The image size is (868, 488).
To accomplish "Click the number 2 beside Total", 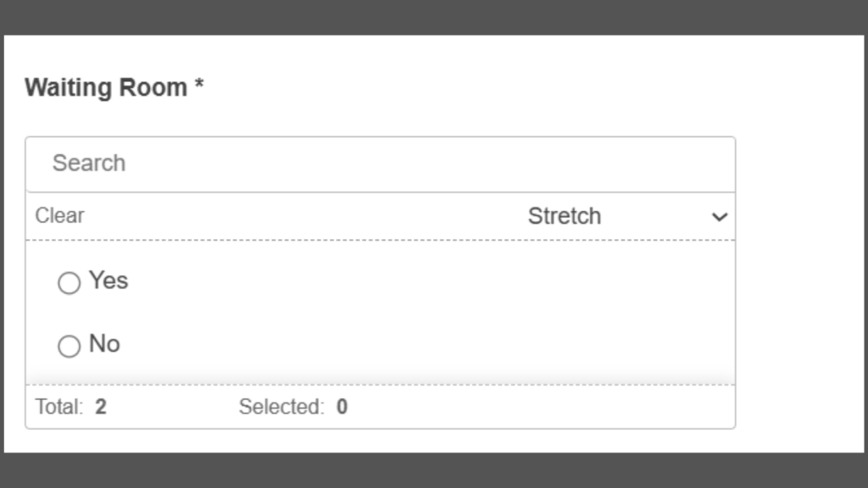I will click(x=101, y=408).
